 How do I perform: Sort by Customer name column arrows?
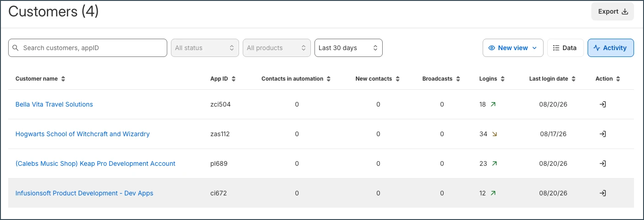pos(63,79)
